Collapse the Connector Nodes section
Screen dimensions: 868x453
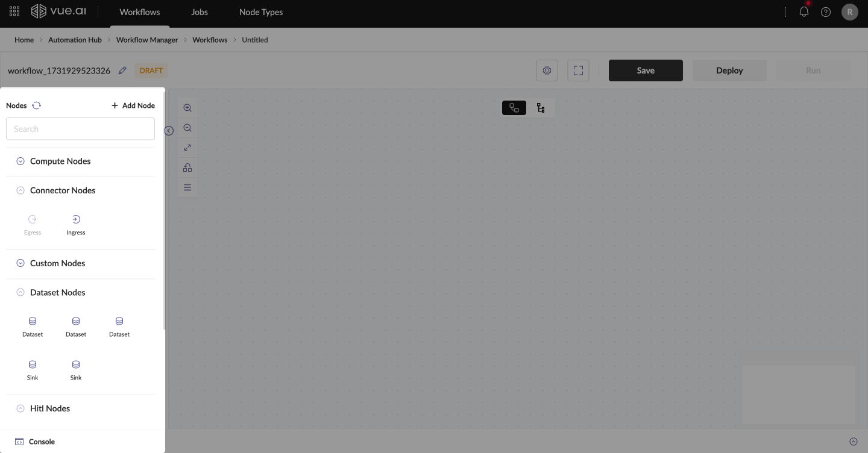click(x=20, y=190)
